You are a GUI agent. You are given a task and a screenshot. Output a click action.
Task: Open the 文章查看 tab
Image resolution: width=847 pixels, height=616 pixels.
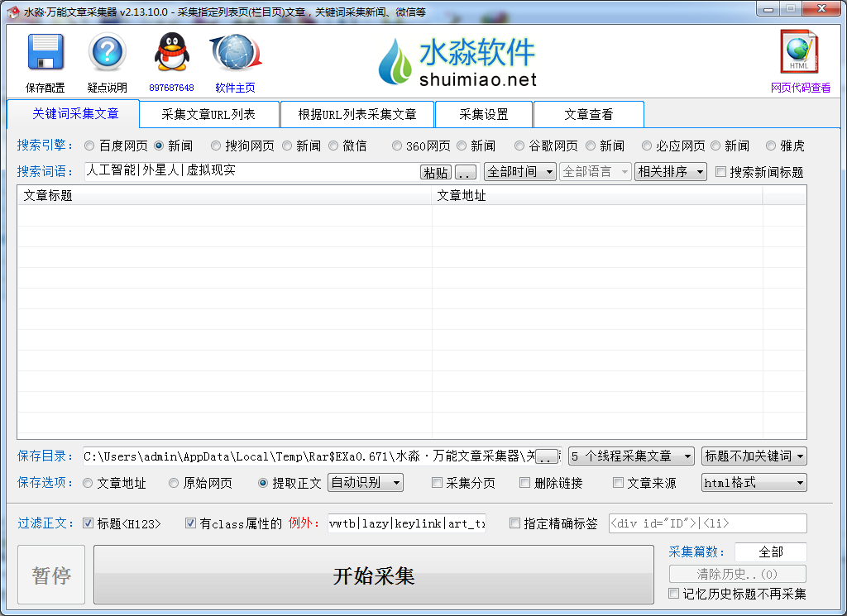click(x=588, y=114)
